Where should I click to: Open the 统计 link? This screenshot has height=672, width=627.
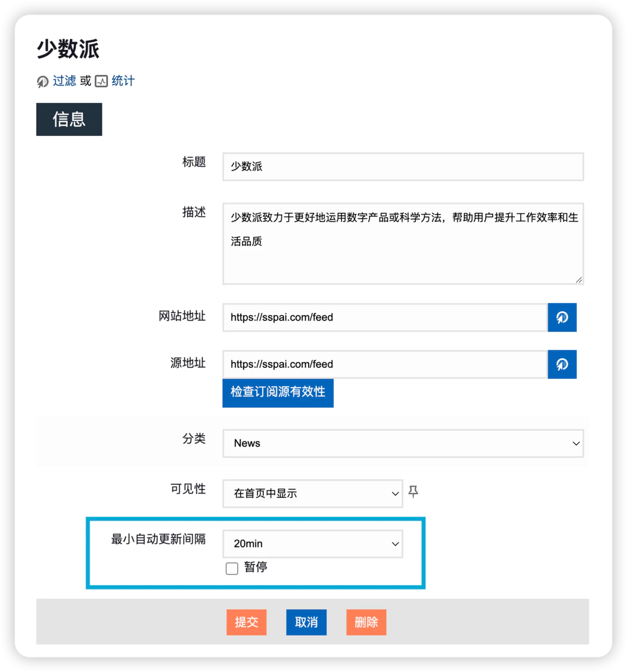(123, 81)
